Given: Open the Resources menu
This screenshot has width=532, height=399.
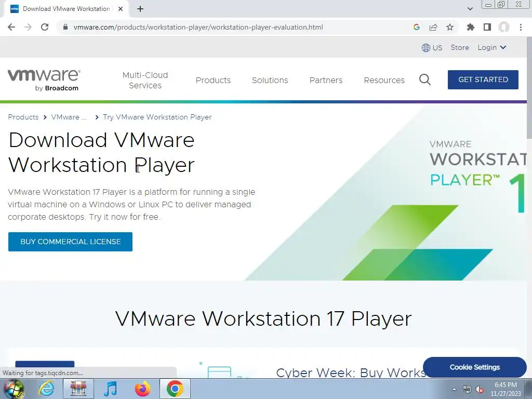Looking at the screenshot, I should (x=384, y=80).
